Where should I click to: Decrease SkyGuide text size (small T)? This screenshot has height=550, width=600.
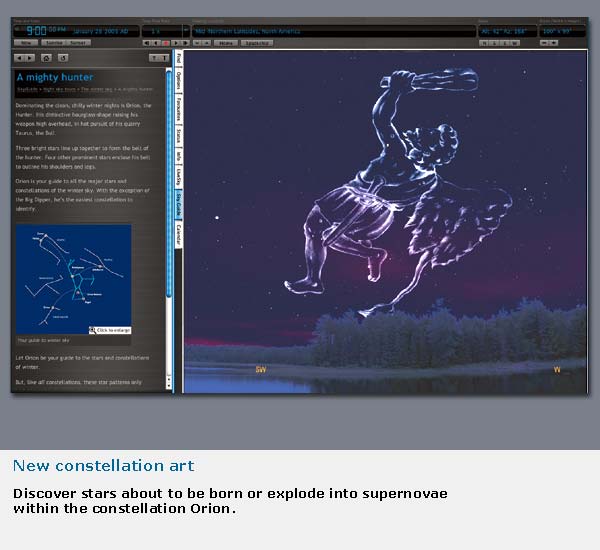pos(154,58)
